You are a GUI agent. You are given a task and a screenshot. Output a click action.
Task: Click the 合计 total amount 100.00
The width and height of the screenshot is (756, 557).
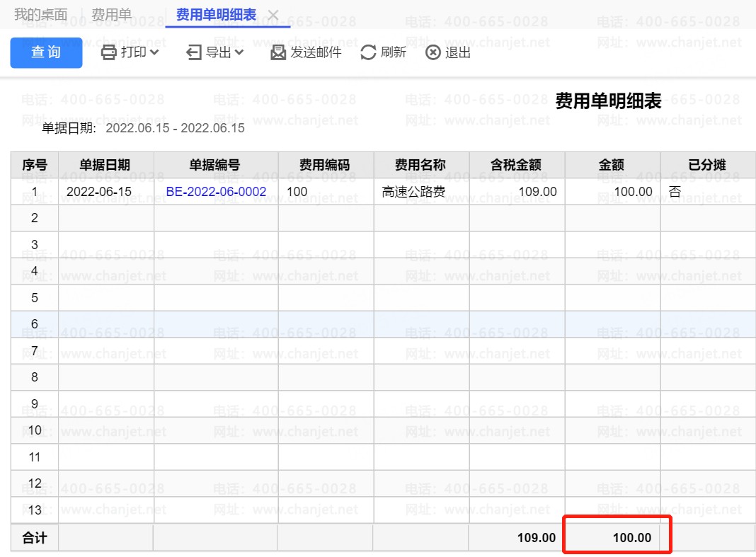pos(631,537)
